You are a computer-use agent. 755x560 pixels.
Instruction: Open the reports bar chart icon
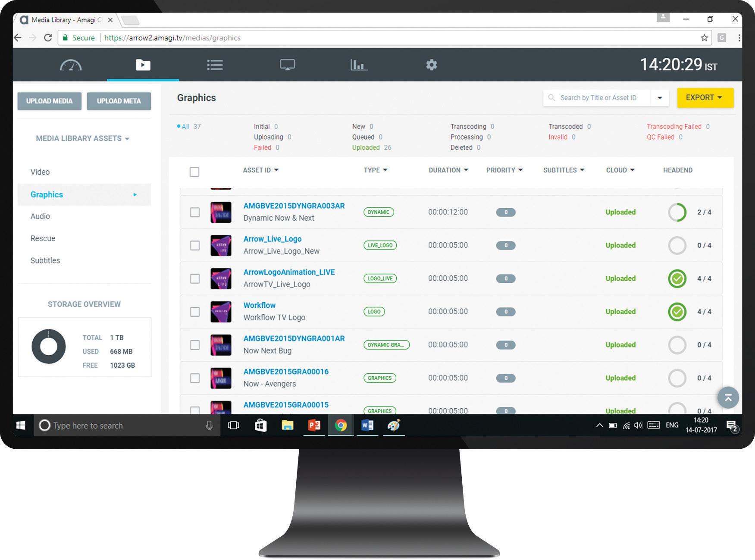pyautogui.click(x=359, y=65)
